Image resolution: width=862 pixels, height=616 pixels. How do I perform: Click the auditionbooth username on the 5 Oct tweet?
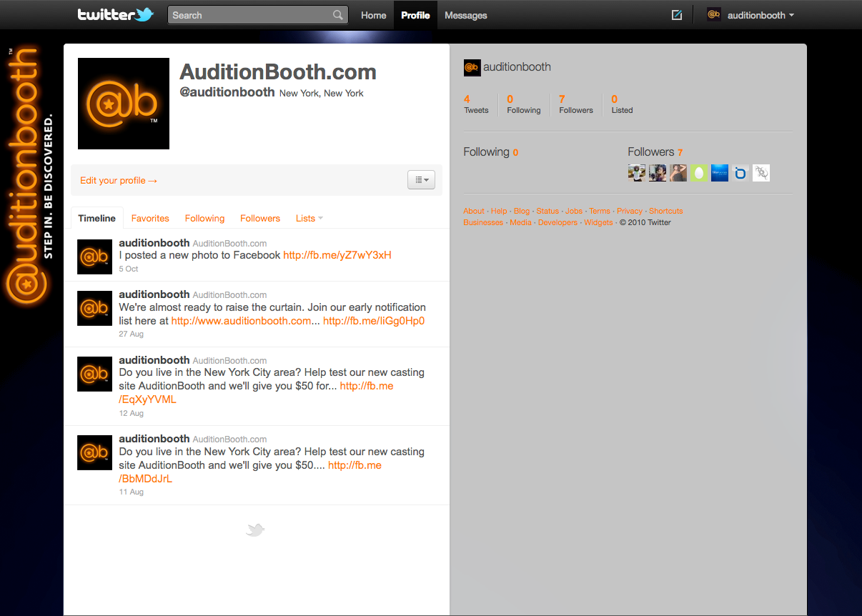[x=154, y=242]
